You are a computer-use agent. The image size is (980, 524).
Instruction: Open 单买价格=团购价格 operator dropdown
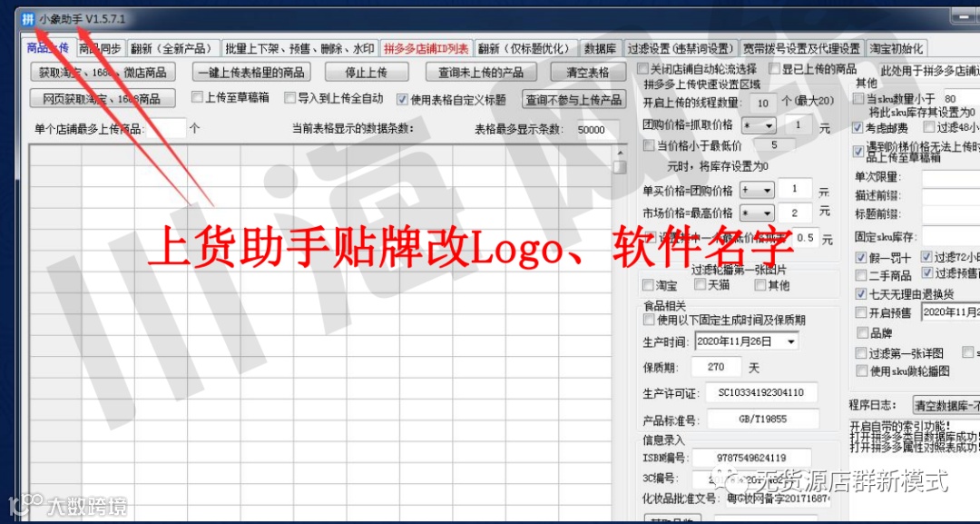click(757, 190)
